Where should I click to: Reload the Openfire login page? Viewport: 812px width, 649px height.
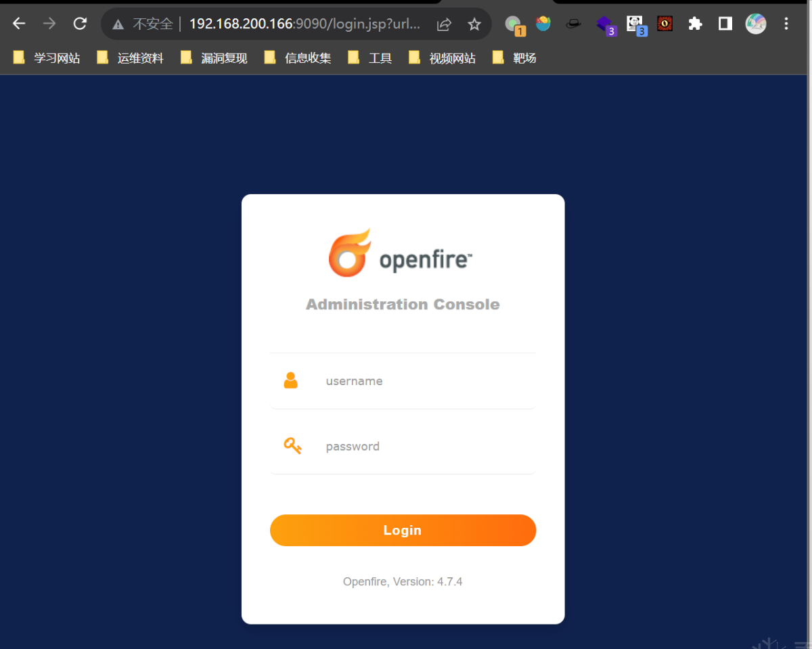click(x=80, y=24)
